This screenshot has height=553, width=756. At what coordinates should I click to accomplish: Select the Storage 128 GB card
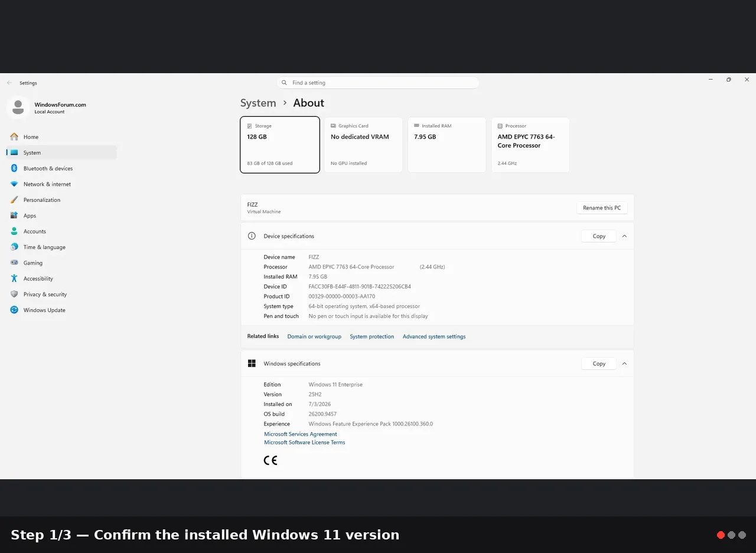click(280, 145)
